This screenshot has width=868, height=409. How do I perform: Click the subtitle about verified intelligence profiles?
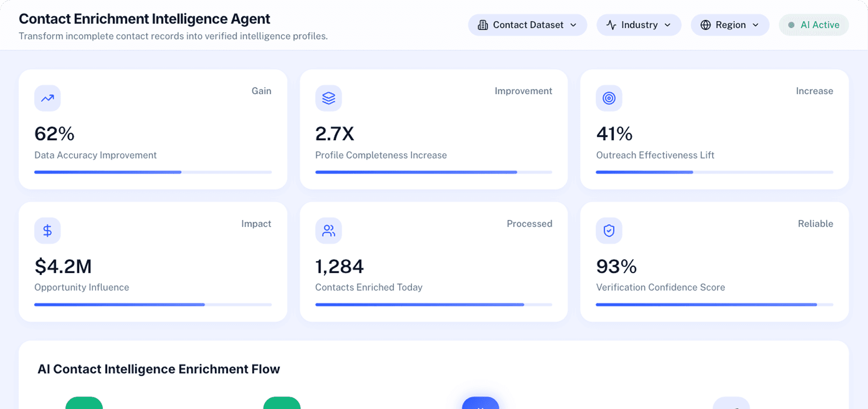click(173, 36)
